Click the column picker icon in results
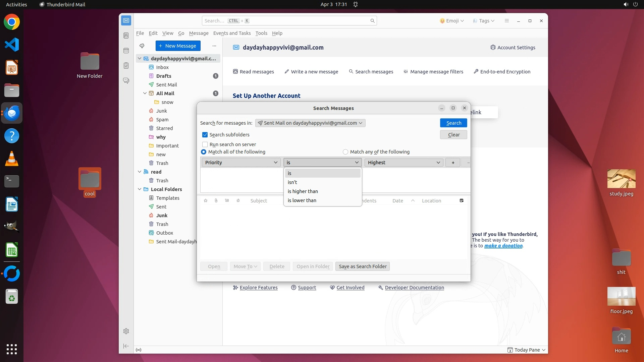Screen dimensions: 644x362 pyautogui.click(x=462, y=200)
